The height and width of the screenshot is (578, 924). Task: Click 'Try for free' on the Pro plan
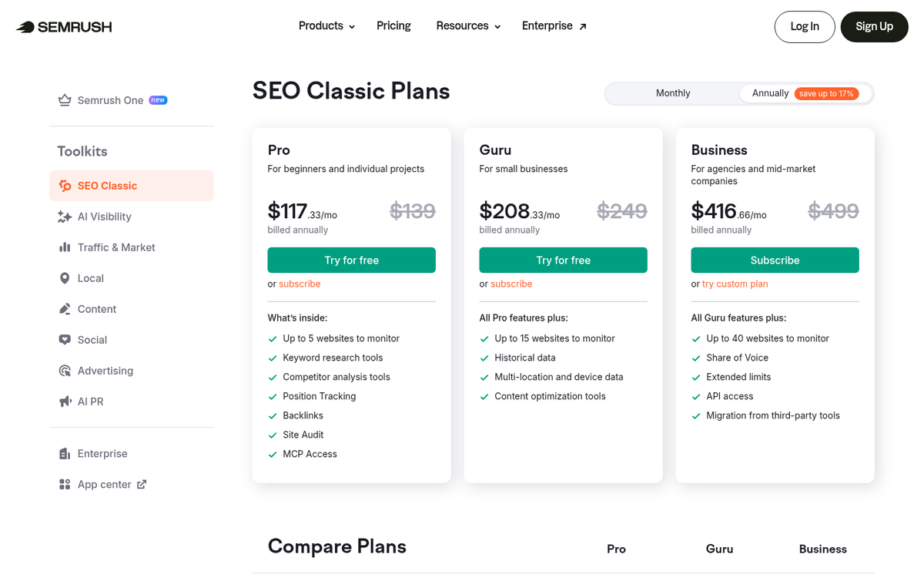351,260
